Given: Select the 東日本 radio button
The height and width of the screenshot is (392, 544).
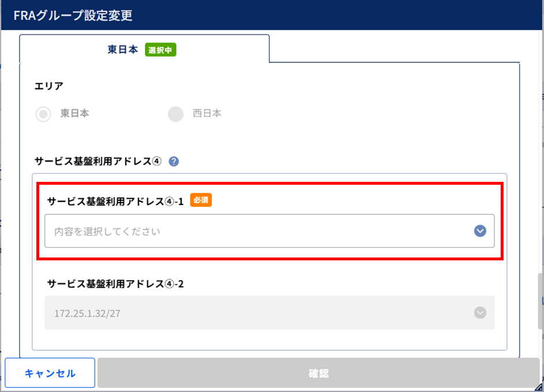Looking at the screenshot, I should pos(43,114).
